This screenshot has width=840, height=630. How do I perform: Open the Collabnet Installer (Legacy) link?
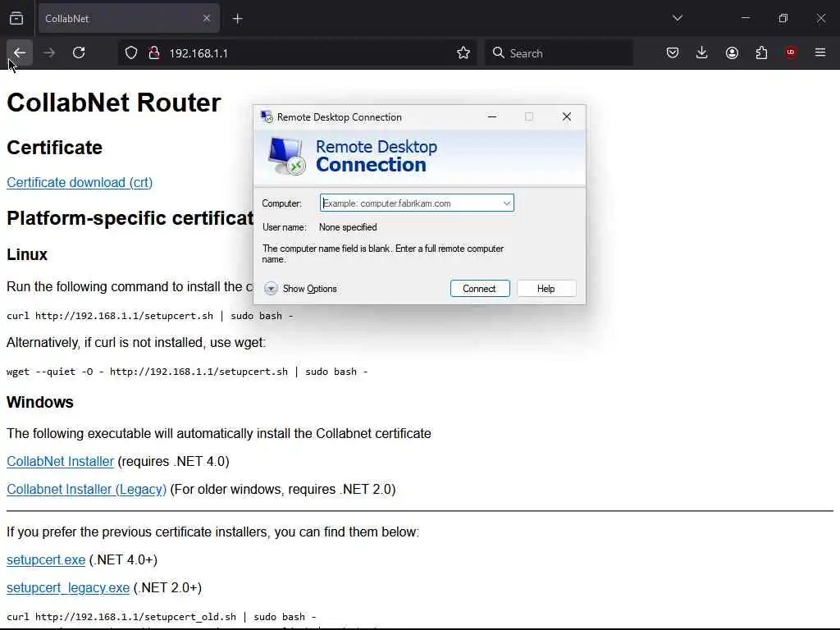click(x=86, y=489)
